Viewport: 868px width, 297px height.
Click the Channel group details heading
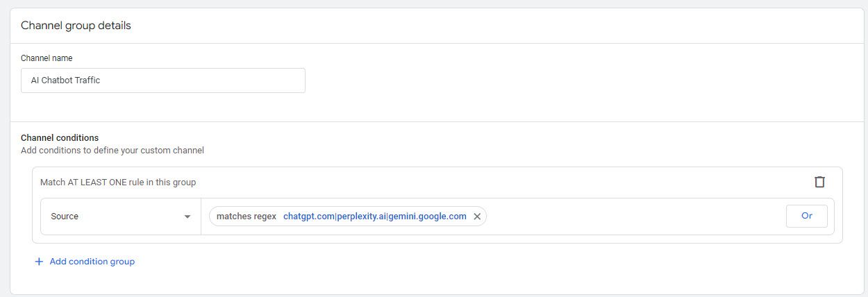(x=76, y=26)
